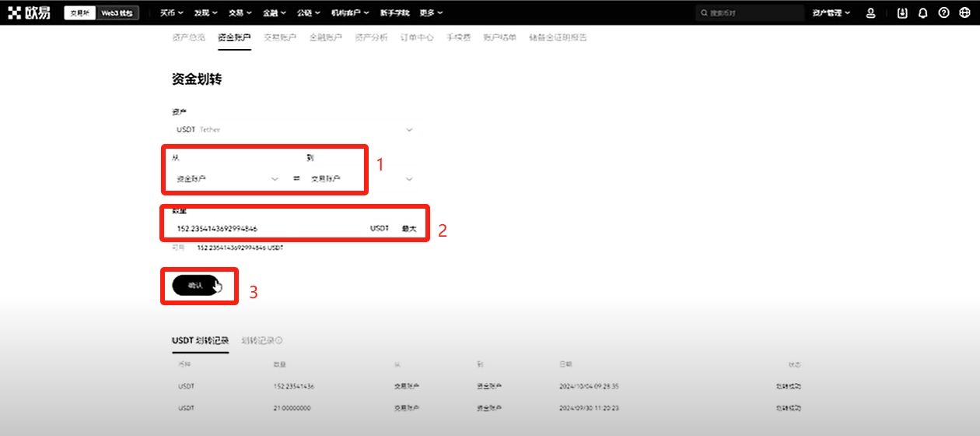
Task: Click the OKX 欧易 logo
Action: pos(29,12)
